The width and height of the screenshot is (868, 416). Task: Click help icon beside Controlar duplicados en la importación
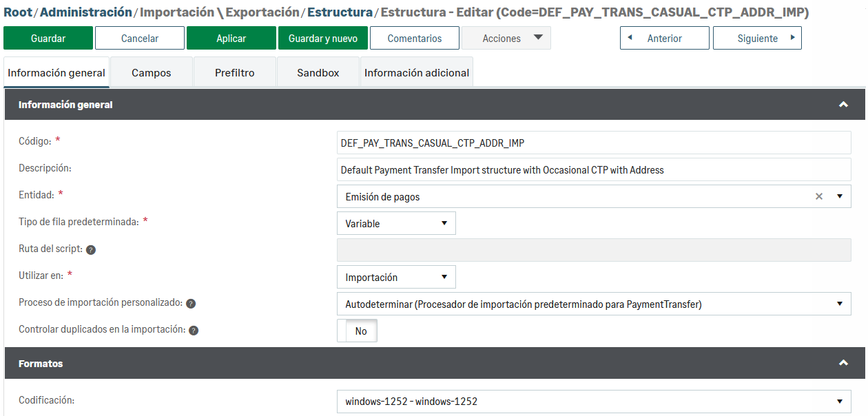[x=194, y=331]
